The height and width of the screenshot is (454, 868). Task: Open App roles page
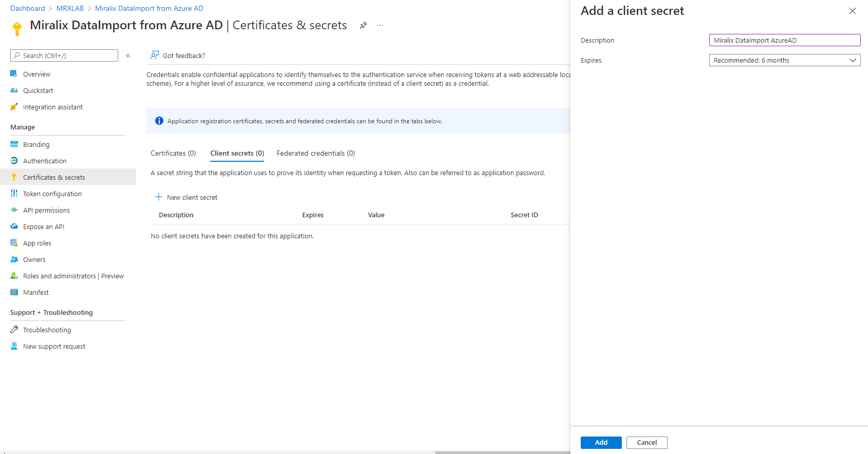(37, 243)
